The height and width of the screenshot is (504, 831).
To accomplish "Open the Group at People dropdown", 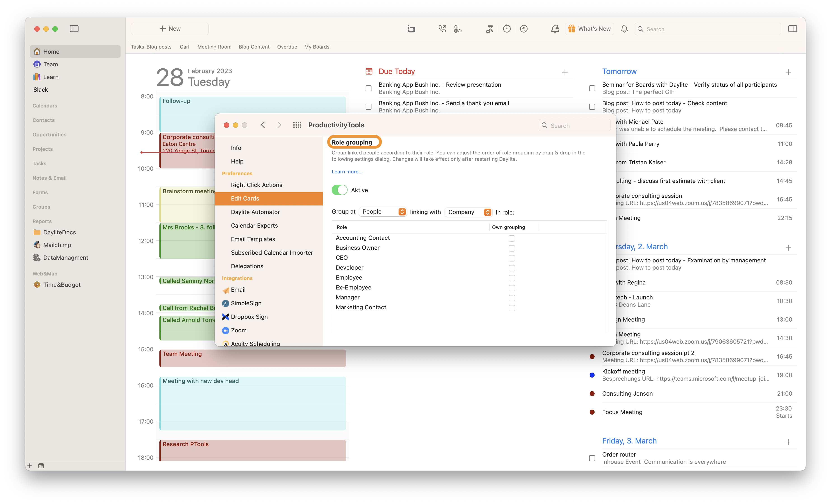I will click(x=383, y=212).
